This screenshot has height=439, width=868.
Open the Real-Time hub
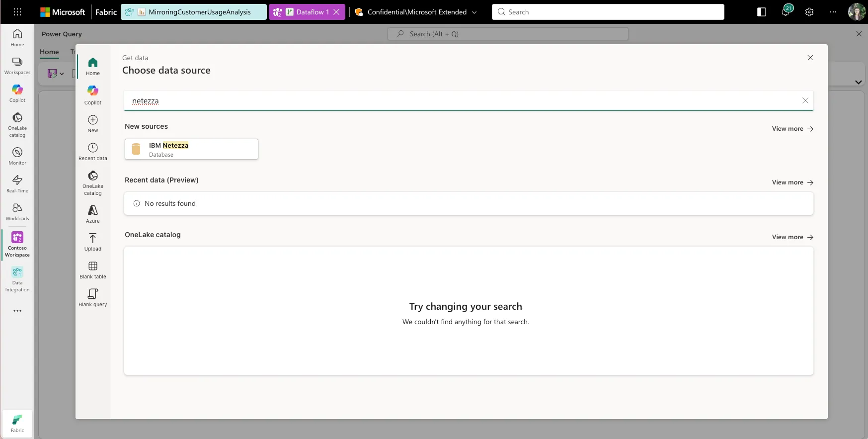[x=17, y=183]
